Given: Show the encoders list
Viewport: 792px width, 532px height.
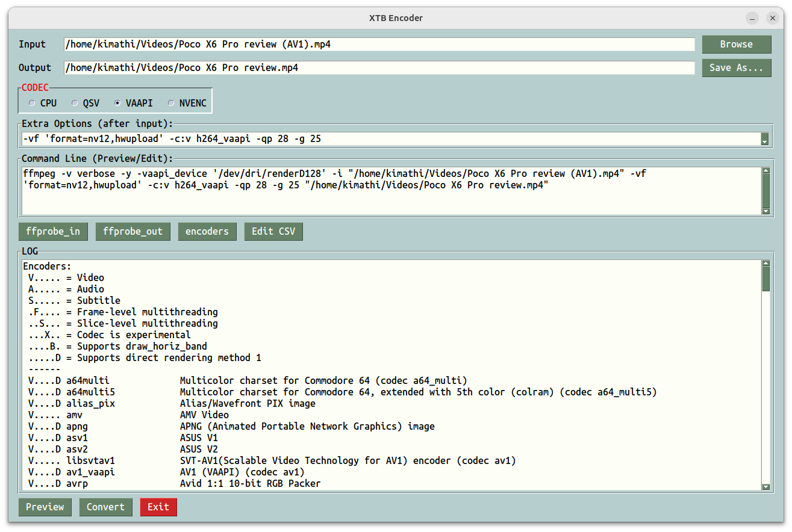Looking at the screenshot, I should [207, 232].
